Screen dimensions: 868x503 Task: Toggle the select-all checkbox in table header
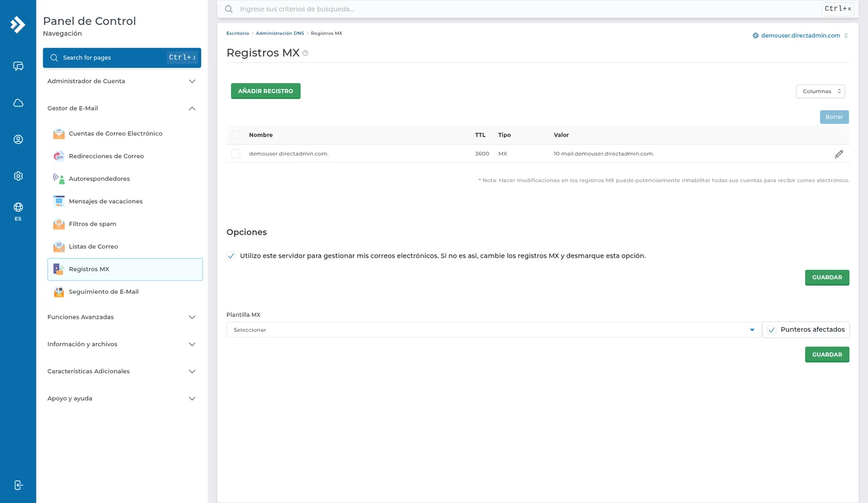235,135
